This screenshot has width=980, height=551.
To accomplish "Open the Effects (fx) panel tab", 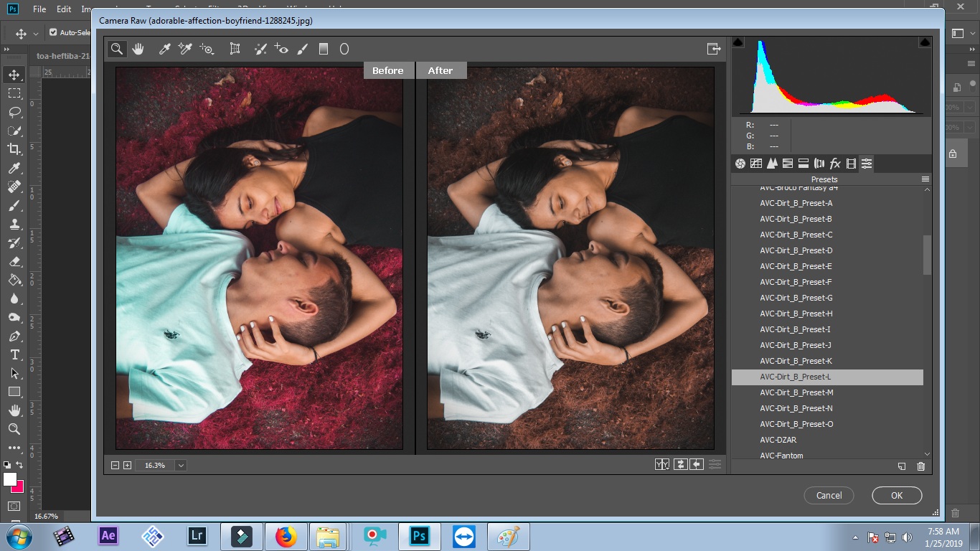I will coord(835,164).
